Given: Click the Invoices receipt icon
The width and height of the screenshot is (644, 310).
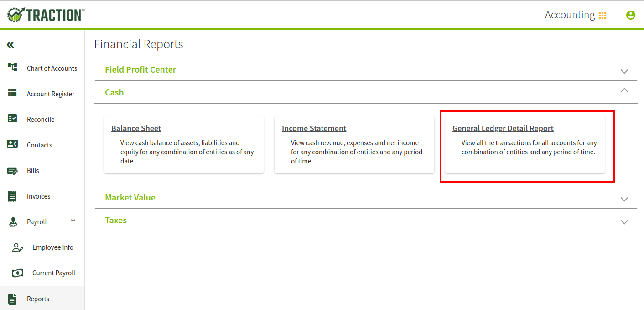Looking at the screenshot, I should [12, 196].
